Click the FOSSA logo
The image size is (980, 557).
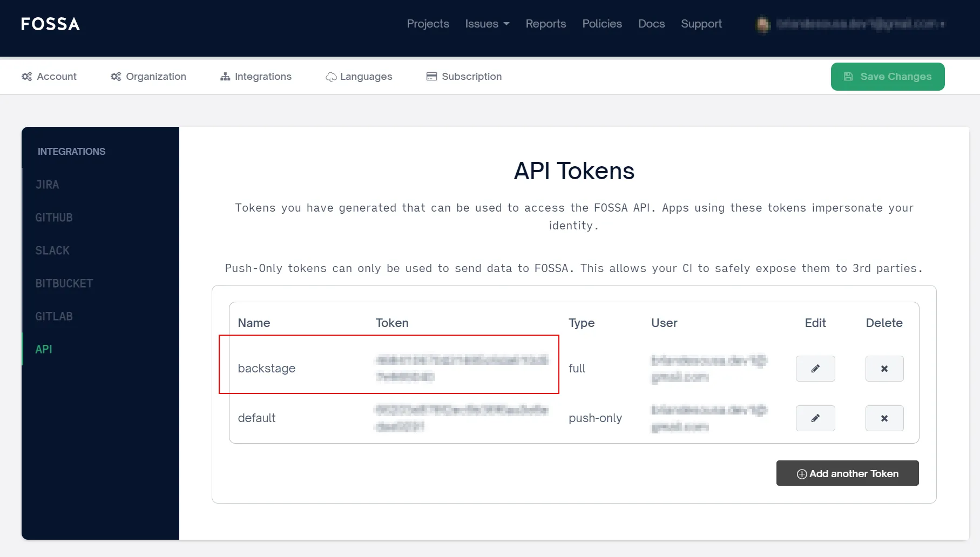point(50,24)
